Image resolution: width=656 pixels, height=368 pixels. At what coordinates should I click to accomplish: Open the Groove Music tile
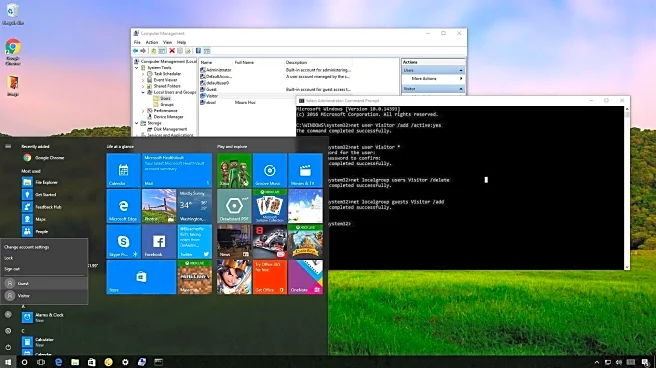(x=270, y=170)
